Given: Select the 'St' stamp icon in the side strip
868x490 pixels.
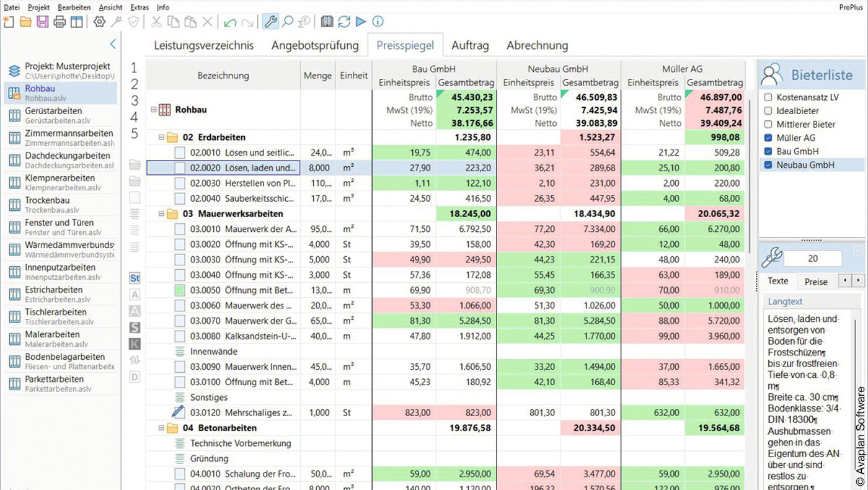Looking at the screenshot, I should [135, 278].
